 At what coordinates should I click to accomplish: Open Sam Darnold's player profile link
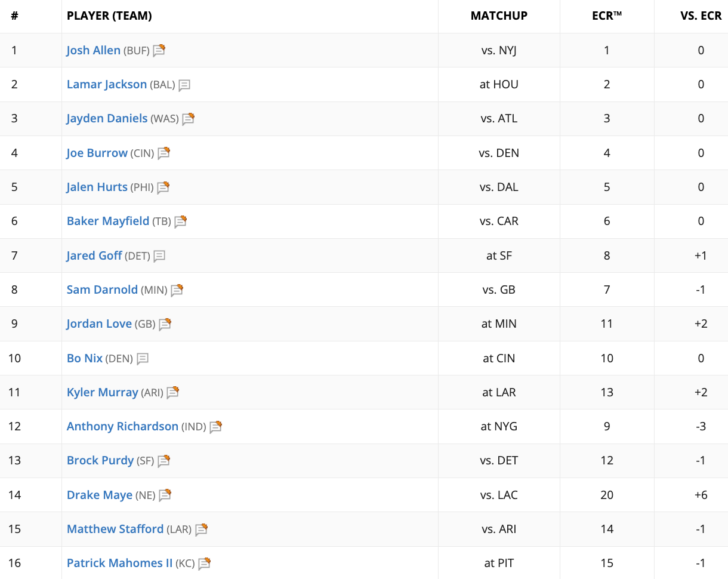[x=102, y=289]
